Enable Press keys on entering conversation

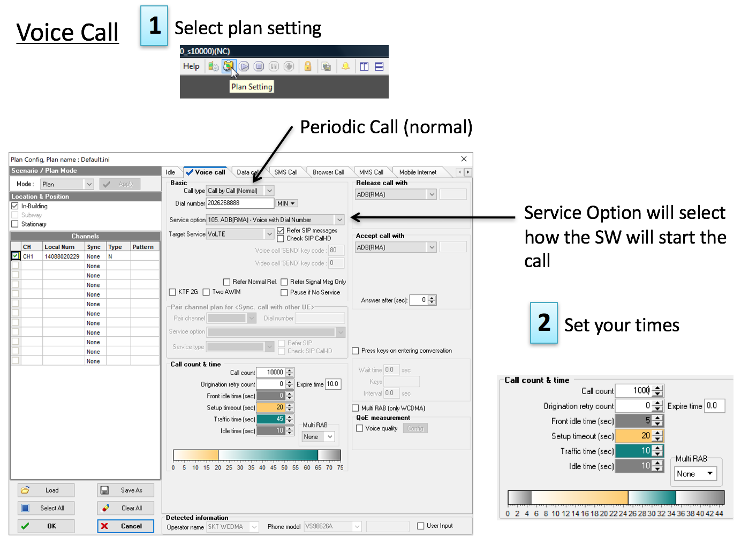[356, 351]
